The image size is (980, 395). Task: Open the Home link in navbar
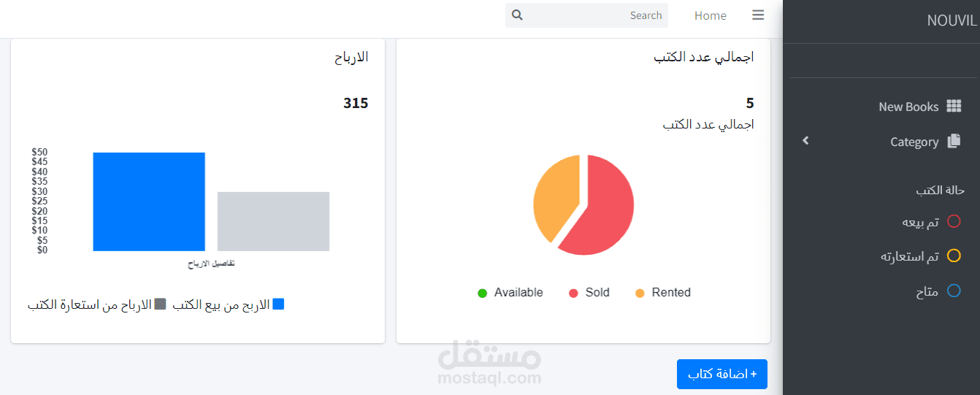coord(710,15)
